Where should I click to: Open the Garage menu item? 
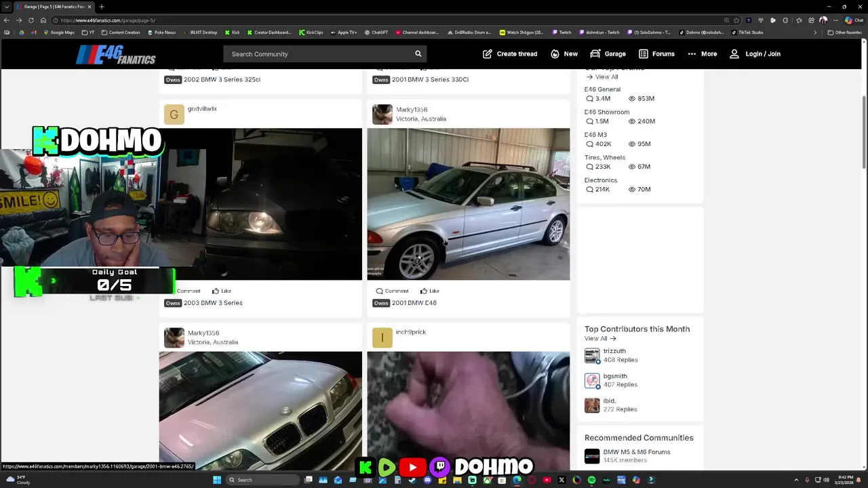tap(608, 54)
